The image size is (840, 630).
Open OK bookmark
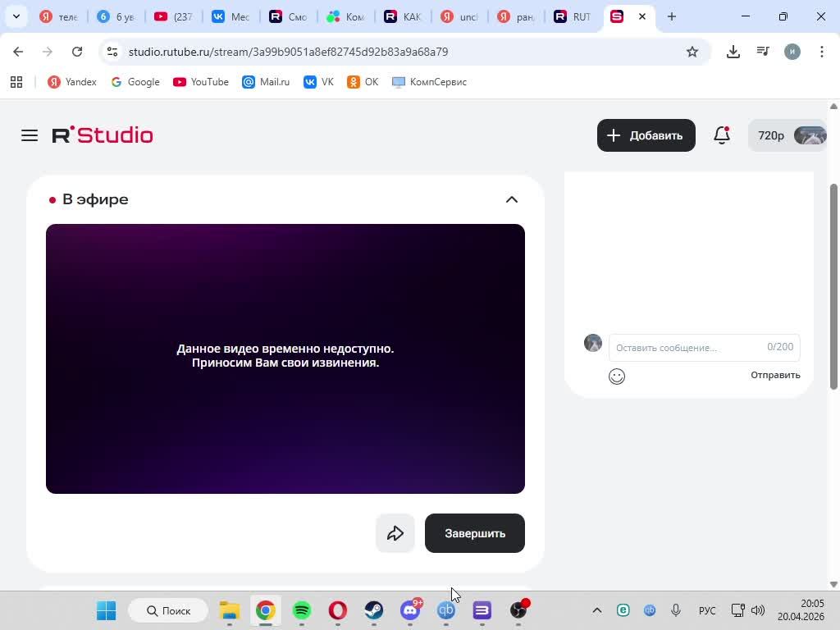tap(363, 82)
